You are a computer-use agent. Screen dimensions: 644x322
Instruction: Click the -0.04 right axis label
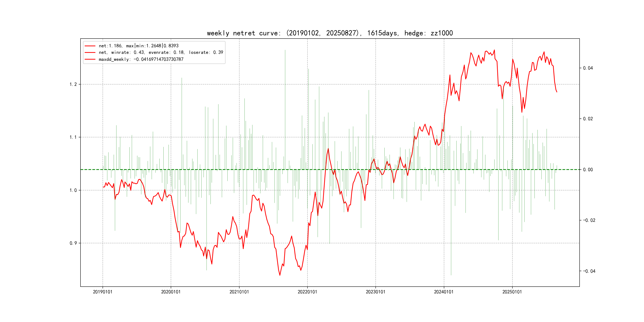(589, 271)
